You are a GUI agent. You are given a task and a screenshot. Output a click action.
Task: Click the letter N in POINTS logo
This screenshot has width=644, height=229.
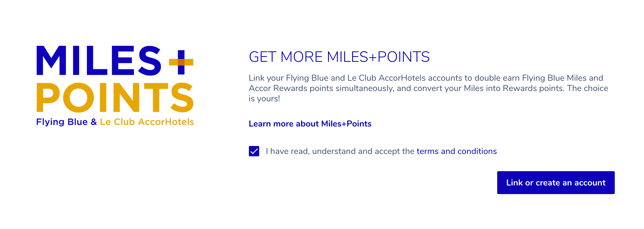point(126,97)
